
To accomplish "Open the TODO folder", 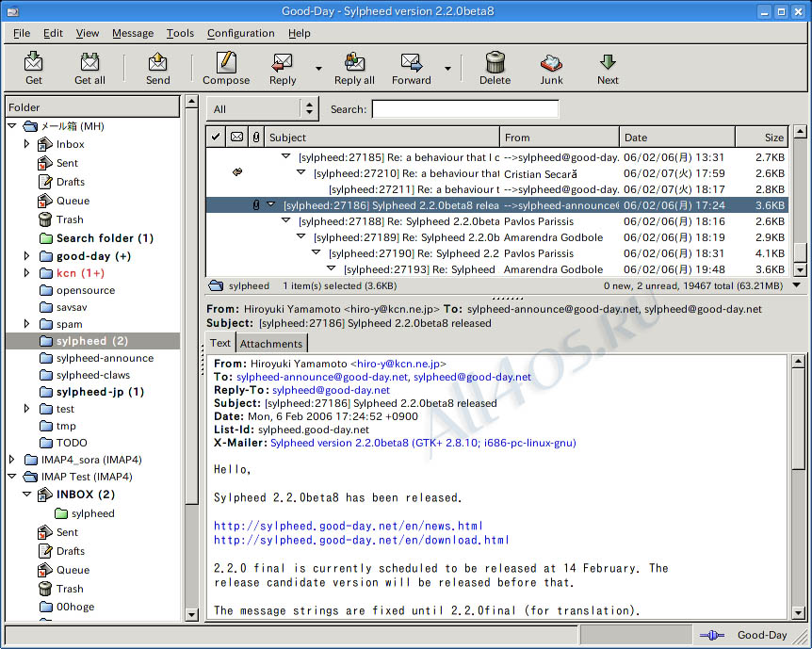I will 72,443.
